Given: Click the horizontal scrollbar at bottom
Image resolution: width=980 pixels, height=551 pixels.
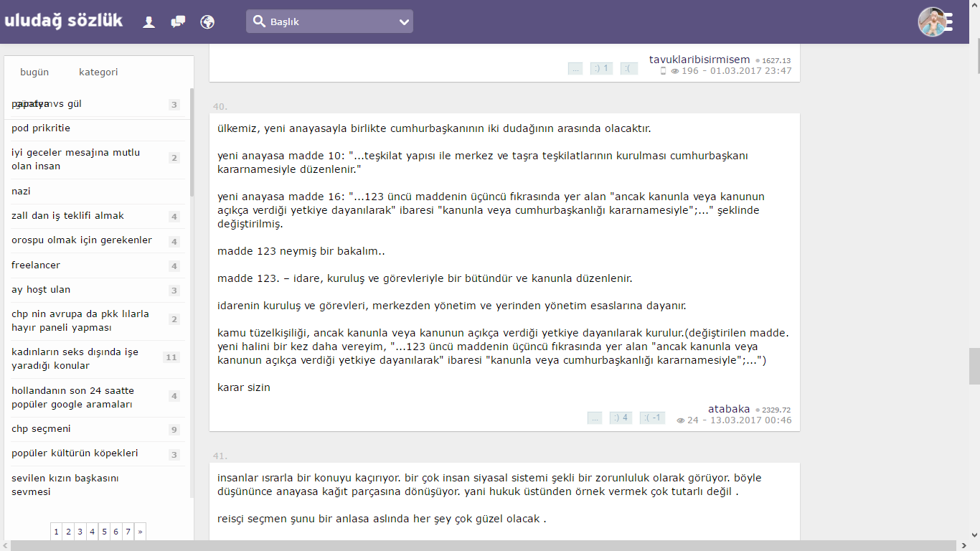Looking at the screenshot, I should click(x=484, y=546).
